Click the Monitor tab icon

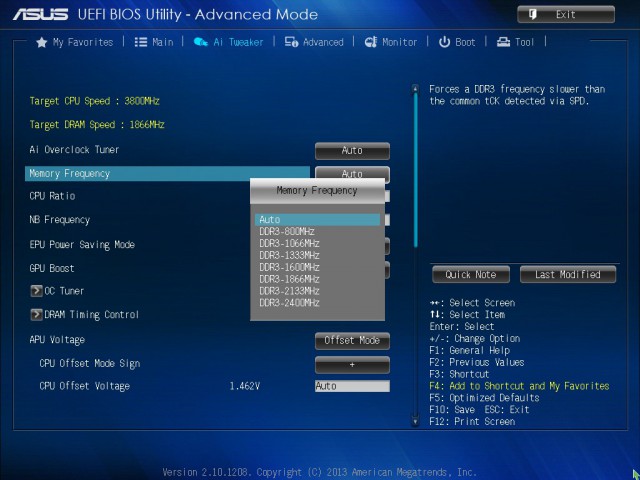[x=371, y=42]
